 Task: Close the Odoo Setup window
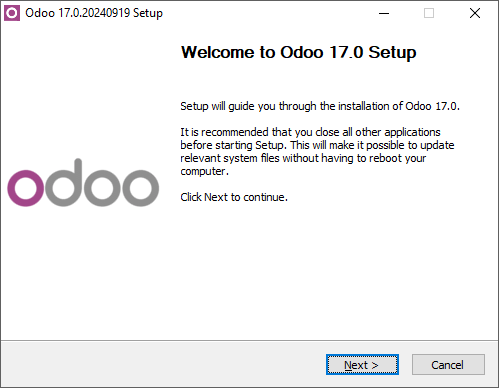475,13
